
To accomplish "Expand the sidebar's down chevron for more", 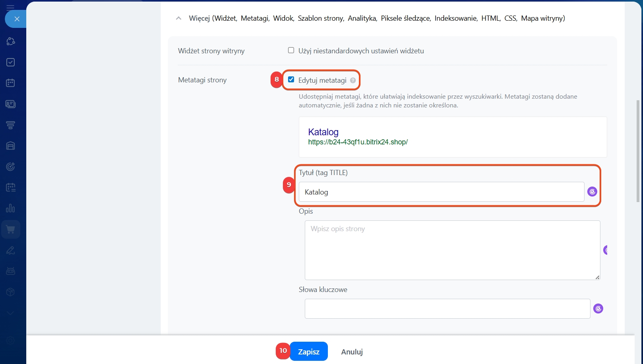I will pos(11,313).
